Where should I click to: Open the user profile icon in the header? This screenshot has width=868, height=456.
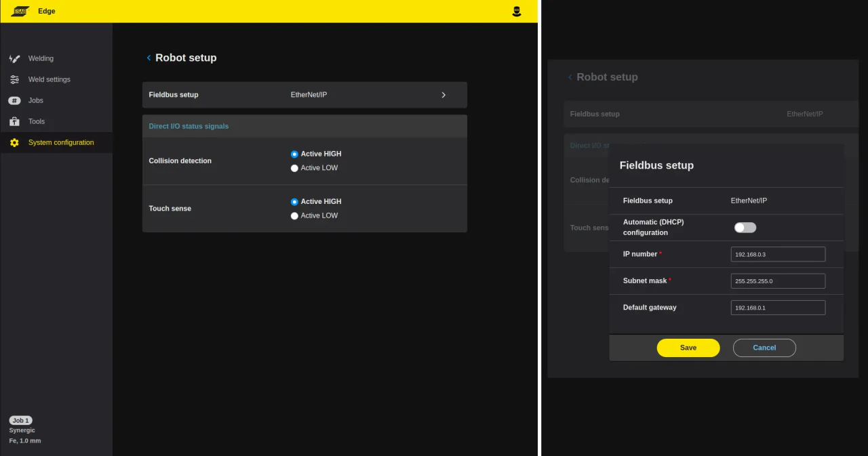click(517, 12)
